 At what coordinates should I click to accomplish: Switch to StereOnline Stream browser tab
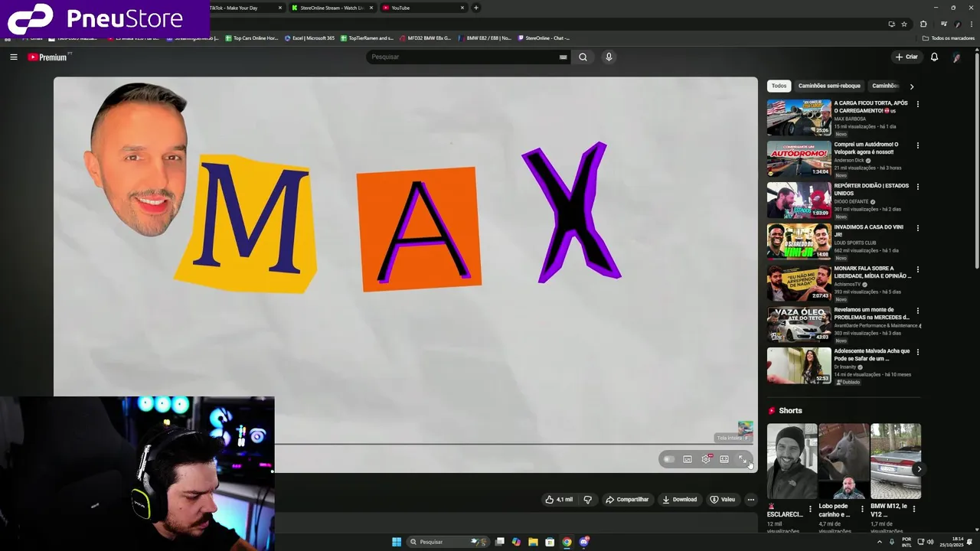(332, 8)
